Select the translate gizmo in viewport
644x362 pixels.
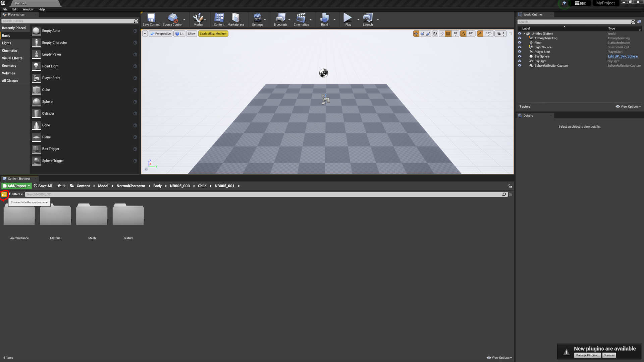coord(416,34)
